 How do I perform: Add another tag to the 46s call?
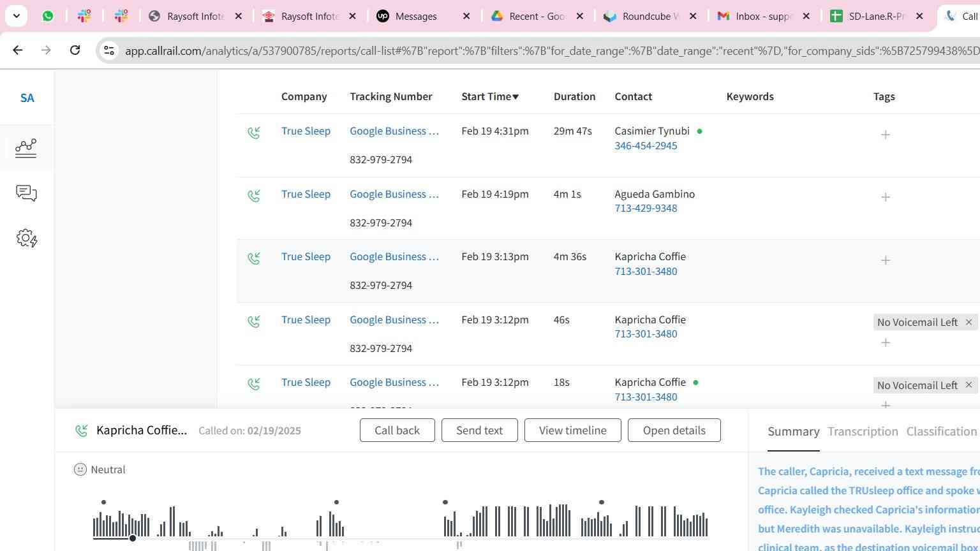(x=886, y=342)
